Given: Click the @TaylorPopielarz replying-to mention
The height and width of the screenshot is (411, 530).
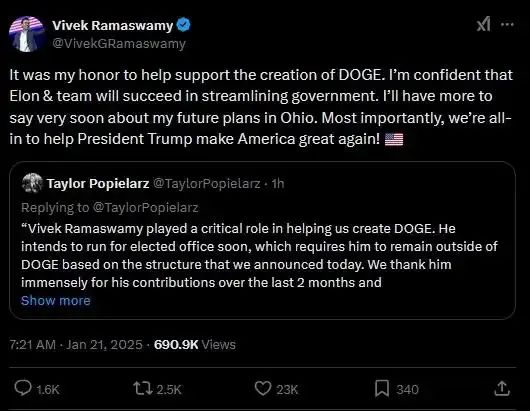Looking at the screenshot, I should tap(145, 208).
